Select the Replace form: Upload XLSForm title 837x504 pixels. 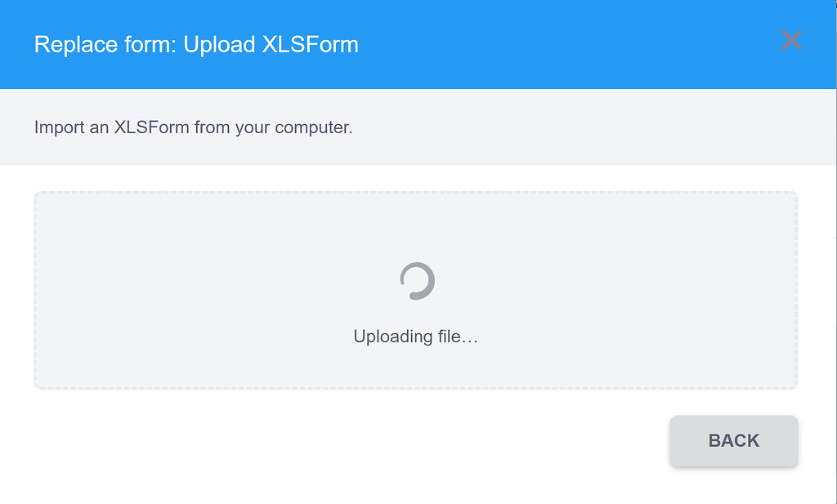point(196,44)
